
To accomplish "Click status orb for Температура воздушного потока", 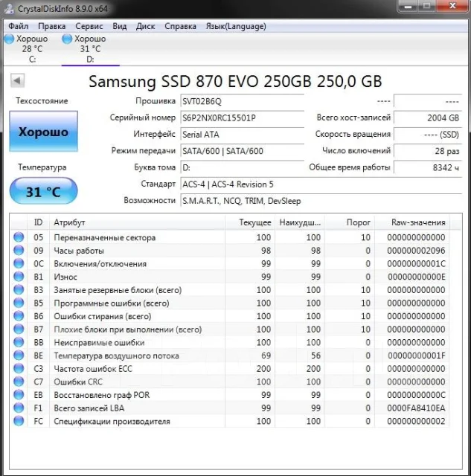I will [x=19, y=356].
